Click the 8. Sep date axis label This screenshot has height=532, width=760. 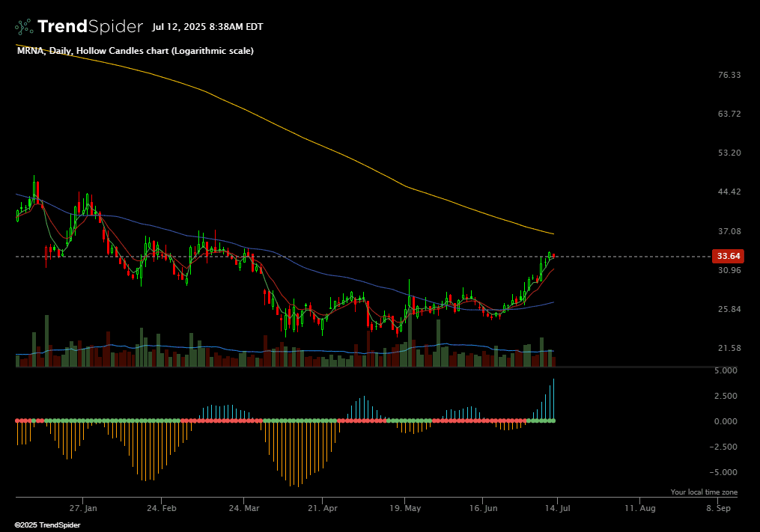pyautogui.click(x=717, y=507)
